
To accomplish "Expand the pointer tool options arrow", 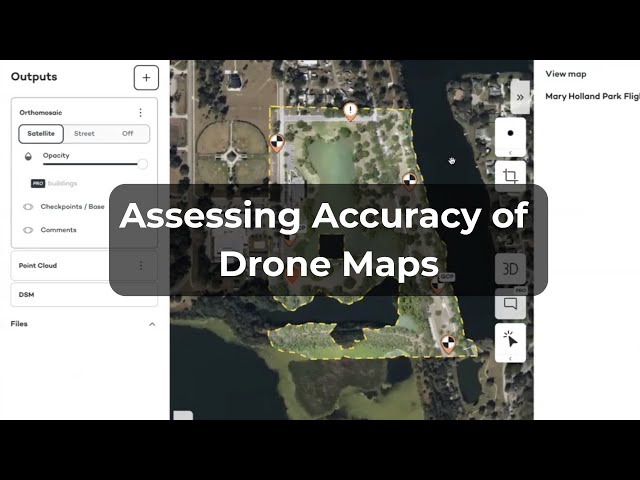I will 510,358.
